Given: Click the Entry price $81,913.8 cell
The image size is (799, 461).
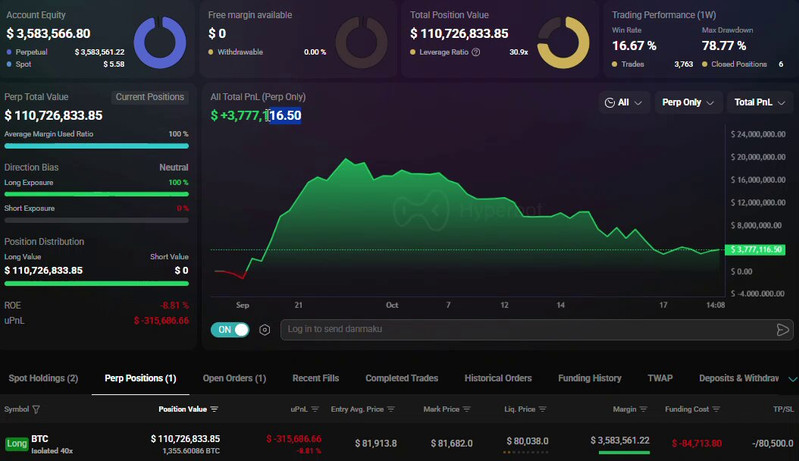Looking at the screenshot, I should (376, 443).
